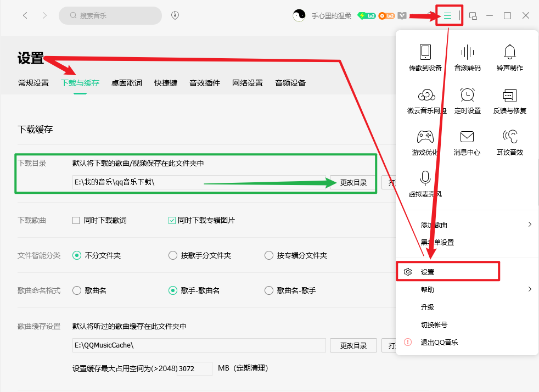Switch to 网络设置 tab
The height and width of the screenshot is (392, 539).
248,83
